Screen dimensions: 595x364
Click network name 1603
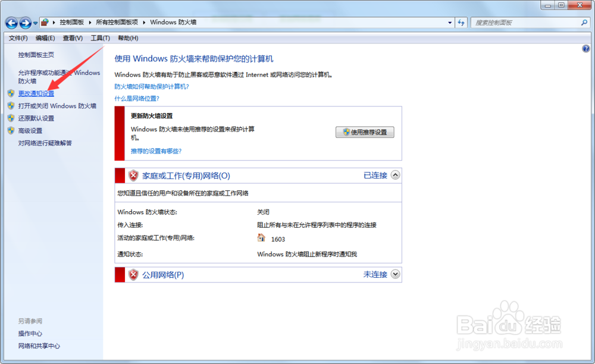(x=278, y=239)
